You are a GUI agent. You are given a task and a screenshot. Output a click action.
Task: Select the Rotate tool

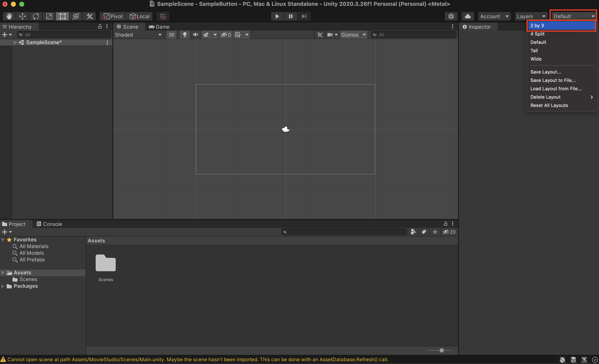click(x=36, y=16)
